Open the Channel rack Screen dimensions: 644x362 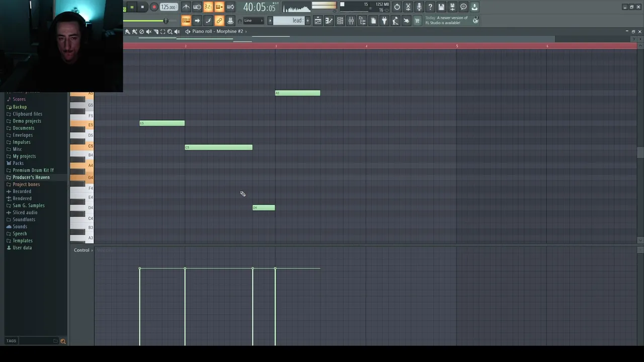tap(340, 21)
